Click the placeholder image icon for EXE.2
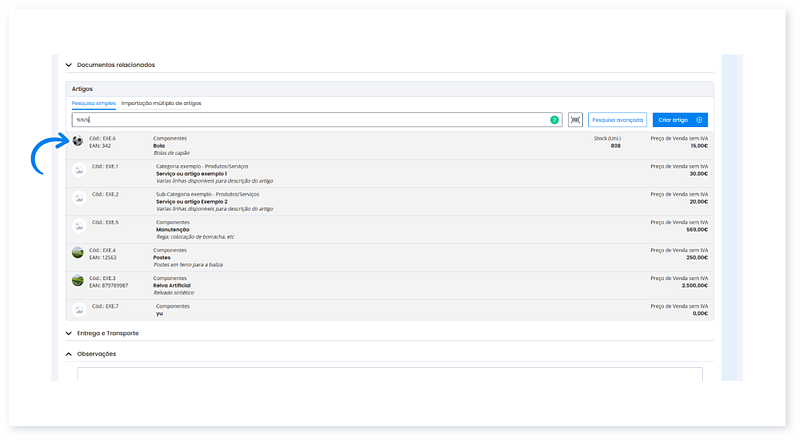The image size is (800, 441). [x=78, y=197]
